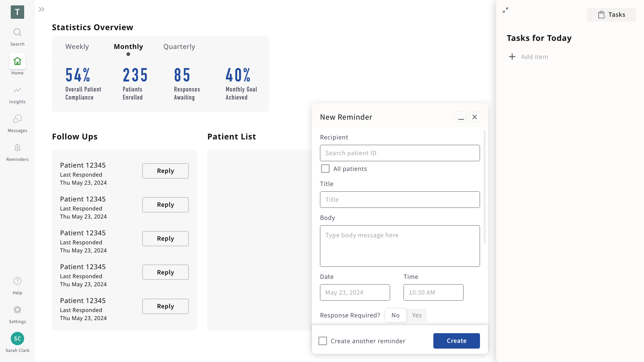Open Messages chat icon
644x362 pixels.
[x=17, y=119]
